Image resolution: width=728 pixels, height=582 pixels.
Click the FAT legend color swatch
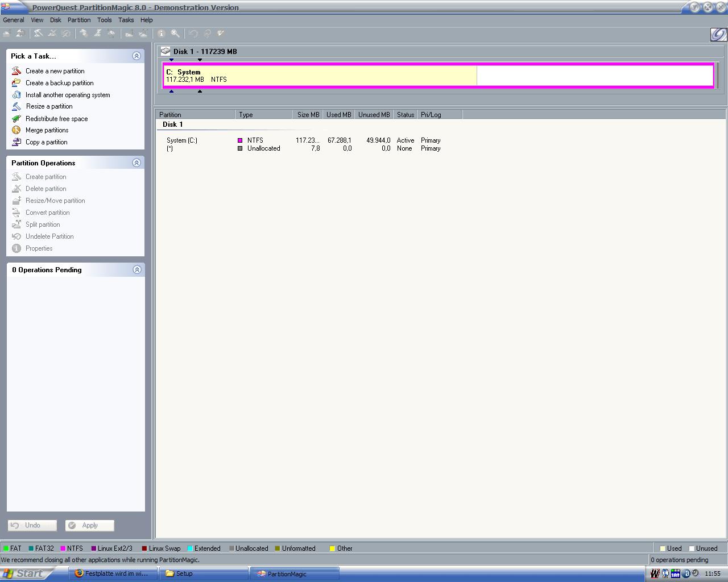6,548
